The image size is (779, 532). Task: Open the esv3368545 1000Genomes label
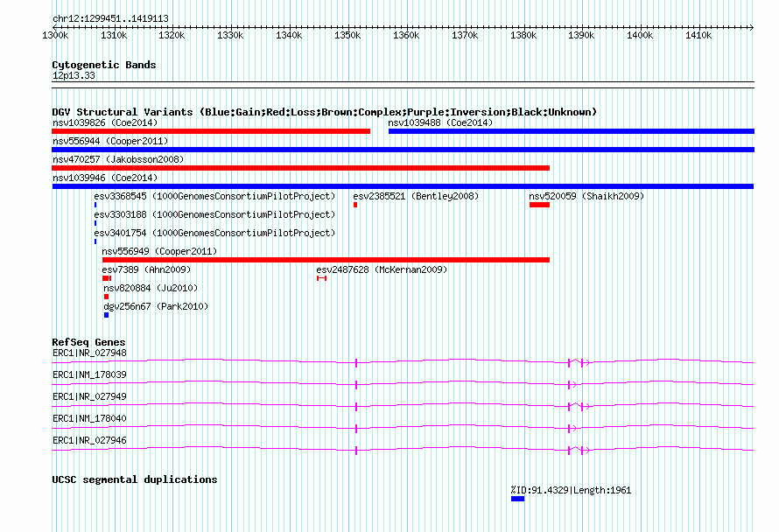[x=214, y=196]
